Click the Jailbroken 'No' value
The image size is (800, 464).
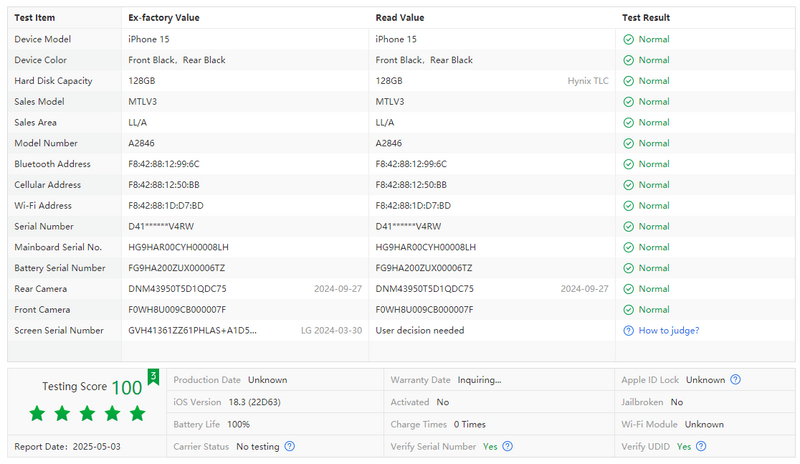(x=677, y=402)
